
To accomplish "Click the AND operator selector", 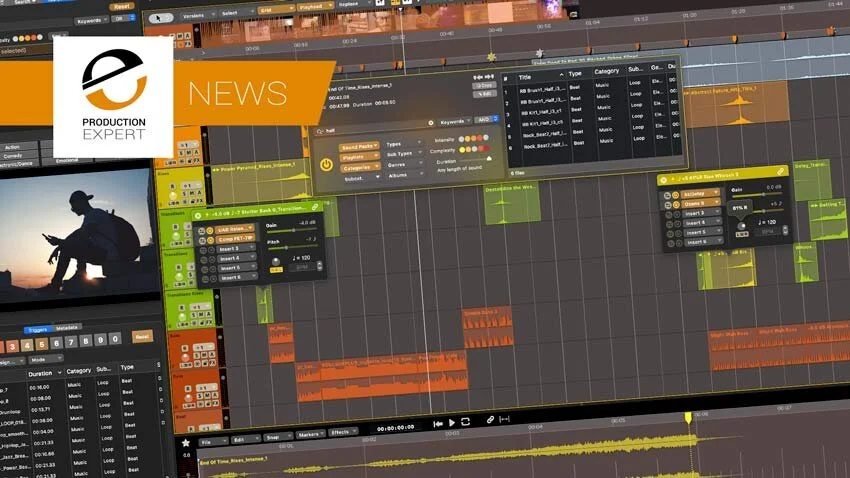I will pyautogui.click(x=486, y=119).
